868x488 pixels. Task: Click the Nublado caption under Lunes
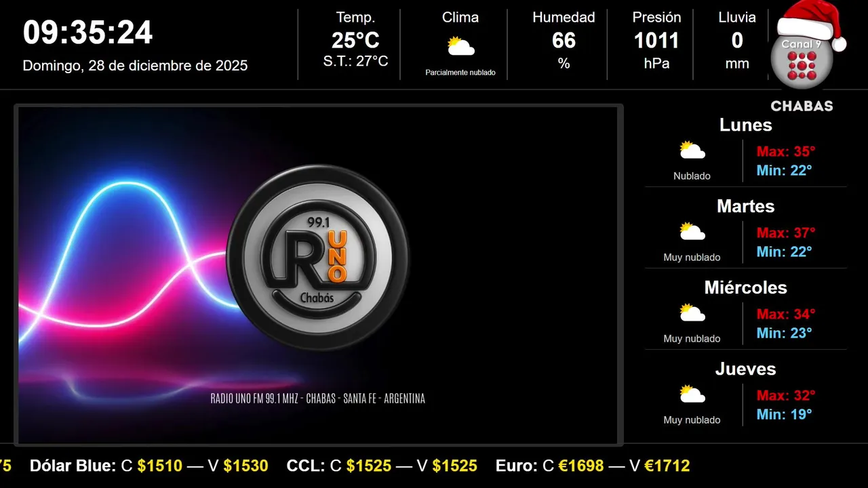click(x=692, y=176)
